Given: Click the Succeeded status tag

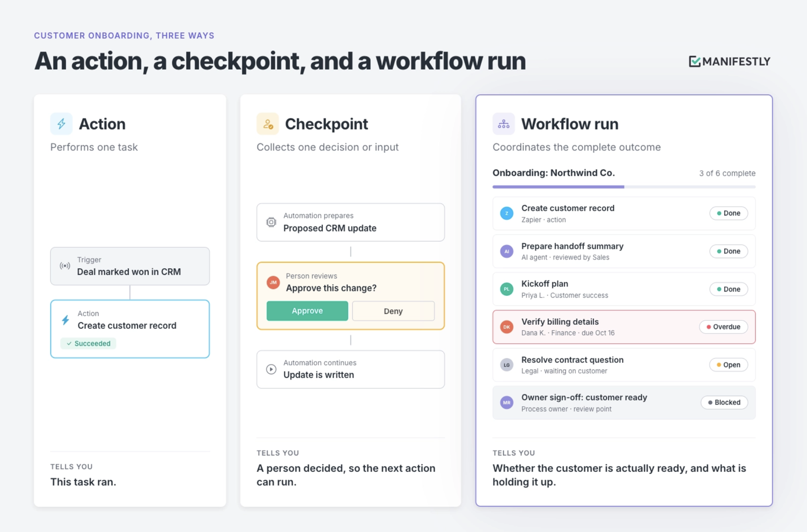Looking at the screenshot, I should coord(88,343).
